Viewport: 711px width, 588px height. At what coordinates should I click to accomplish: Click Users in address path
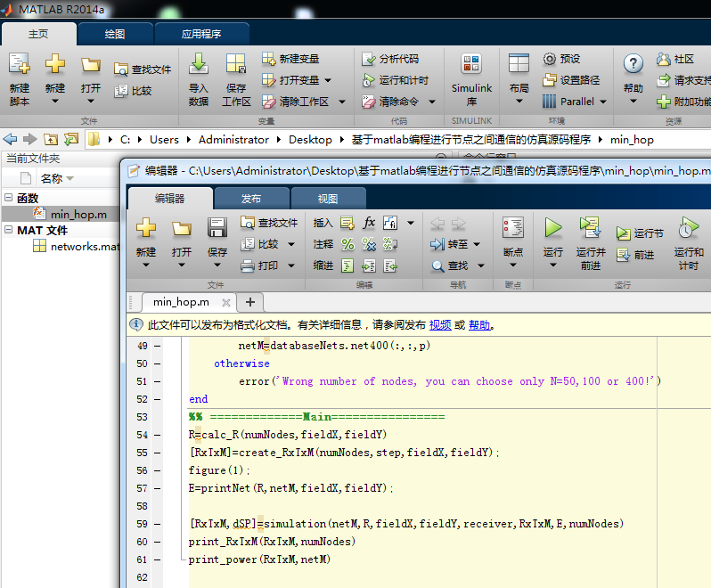coord(164,140)
